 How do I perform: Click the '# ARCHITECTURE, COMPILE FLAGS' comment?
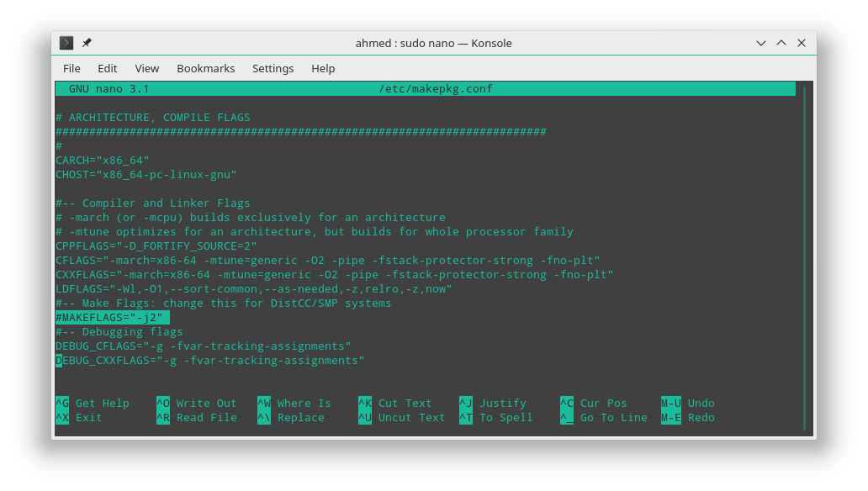point(153,118)
